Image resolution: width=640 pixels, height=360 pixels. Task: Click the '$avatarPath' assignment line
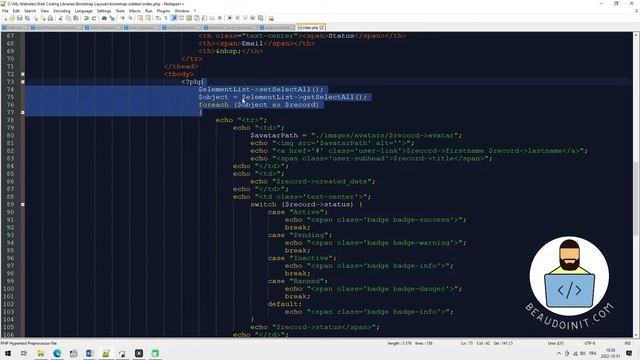pyautogui.click(x=356, y=136)
